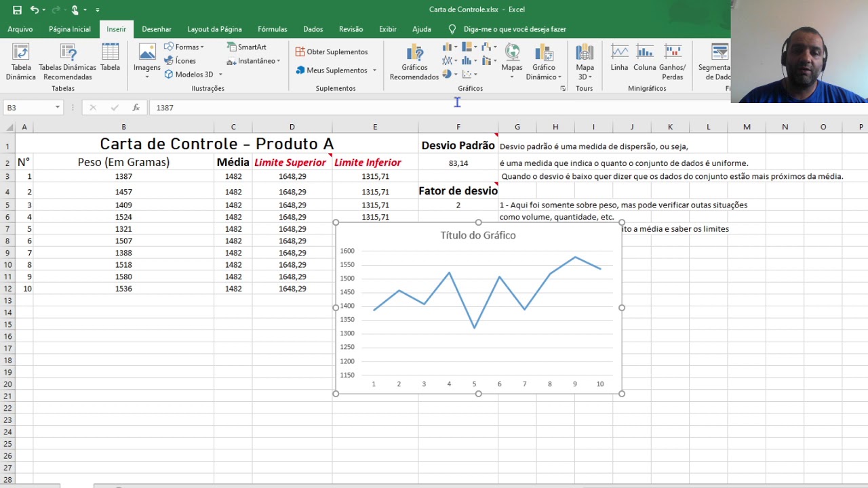Click the formula bar showing 1387
The width and height of the screenshot is (868, 488).
click(439, 108)
